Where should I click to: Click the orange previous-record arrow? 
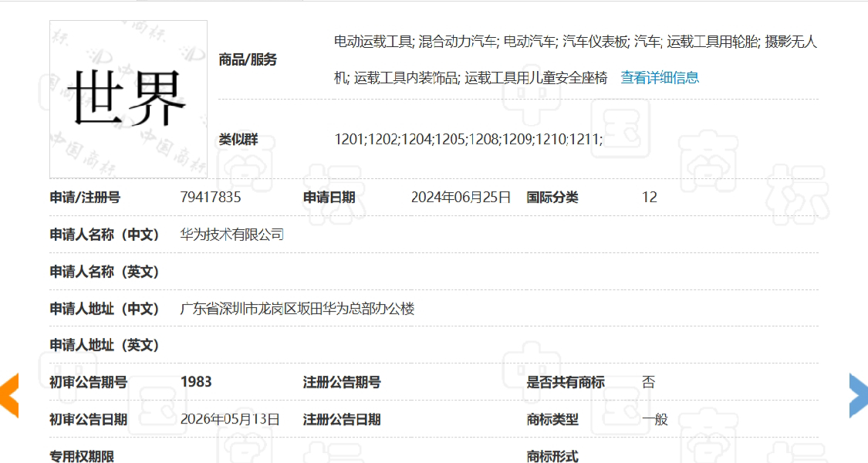9,395
